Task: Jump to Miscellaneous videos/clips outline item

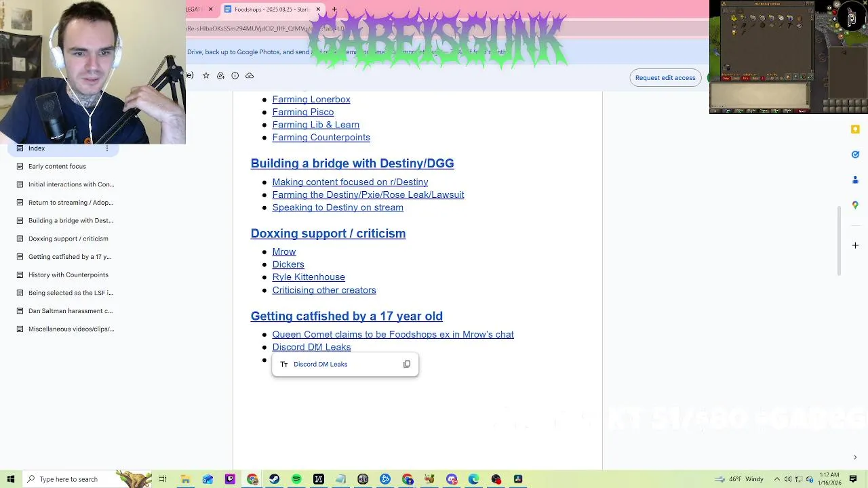Action: click(71, 329)
